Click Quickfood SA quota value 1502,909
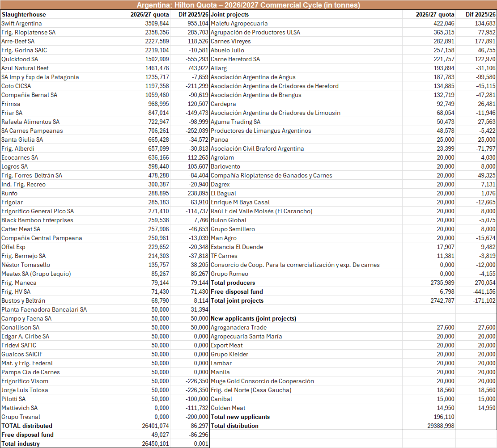This screenshot has height=448, width=497. 144,59
